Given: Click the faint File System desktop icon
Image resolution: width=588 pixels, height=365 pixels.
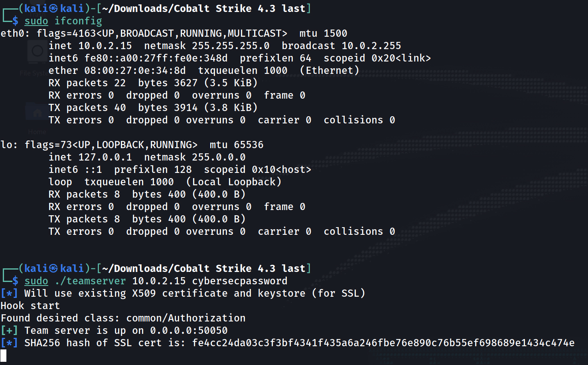Looking at the screenshot, I should point(37,52).
